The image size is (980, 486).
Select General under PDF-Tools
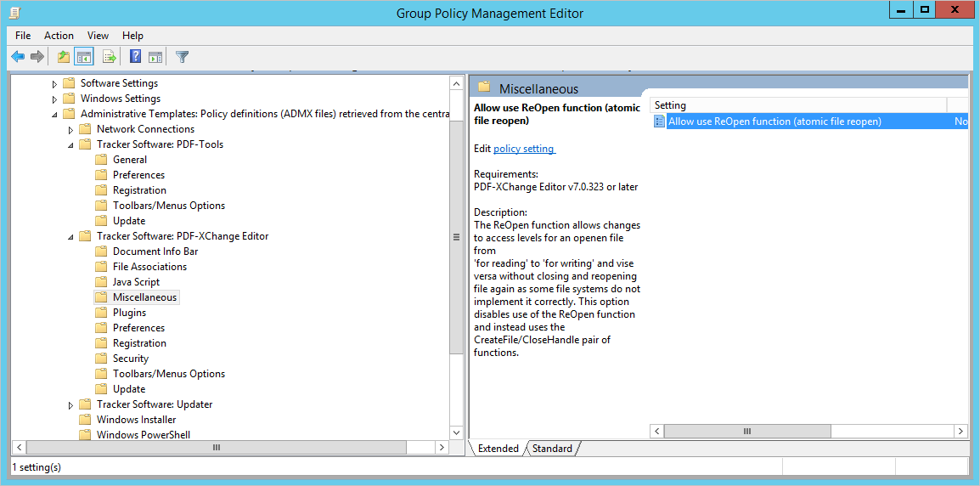point(130,160)
